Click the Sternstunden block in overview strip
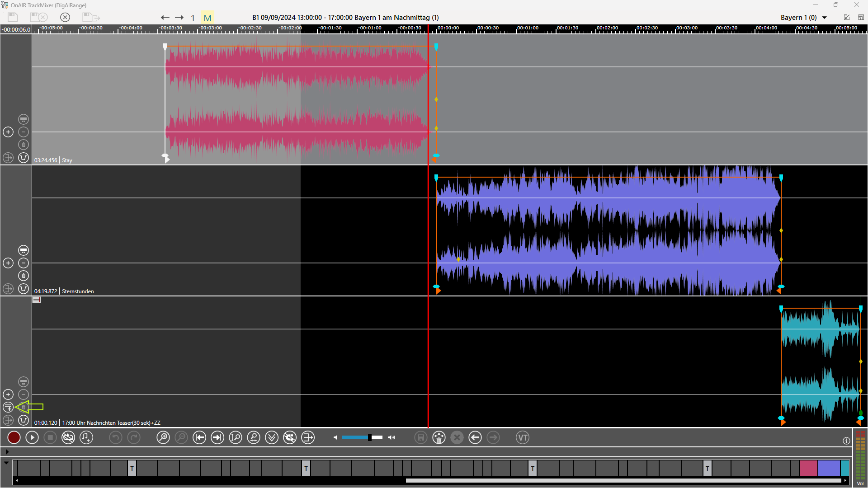This screenshot has height=488, width=868. (x=829, y=468)
